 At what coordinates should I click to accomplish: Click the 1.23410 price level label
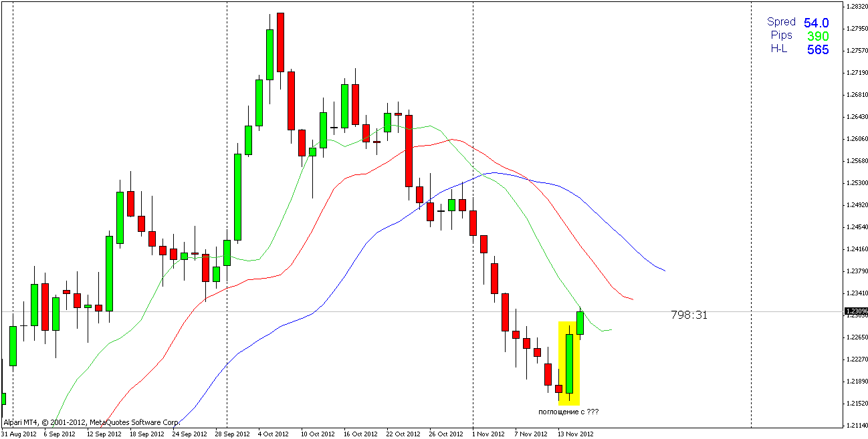[857, 293]
